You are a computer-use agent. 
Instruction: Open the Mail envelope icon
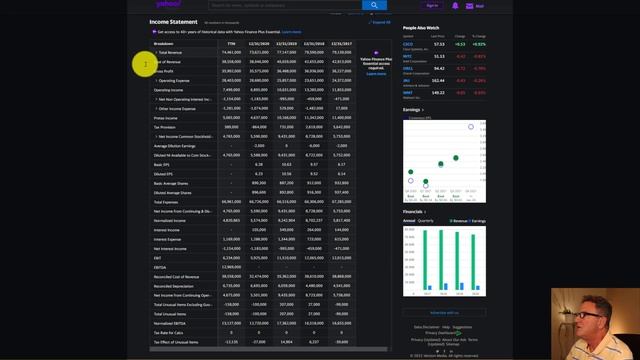(x=469, y=6)
